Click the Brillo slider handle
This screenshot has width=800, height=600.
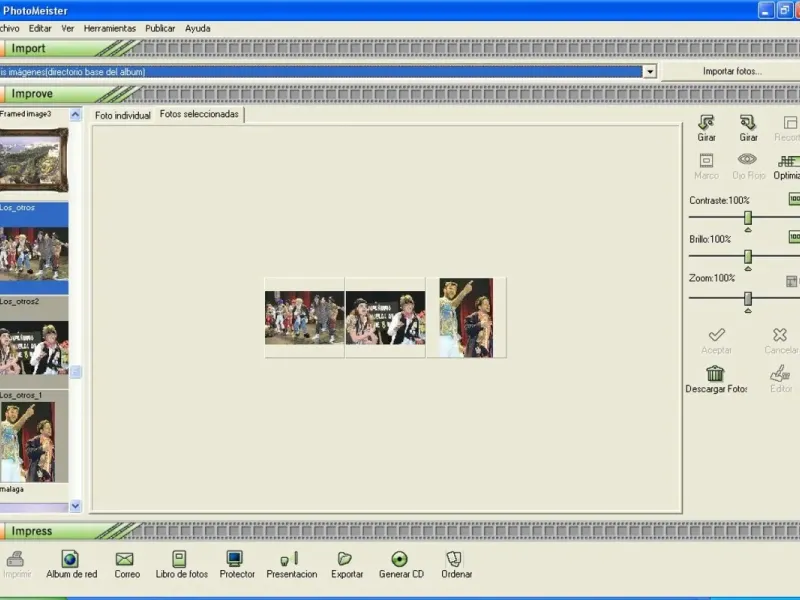(x=748, y=257)
